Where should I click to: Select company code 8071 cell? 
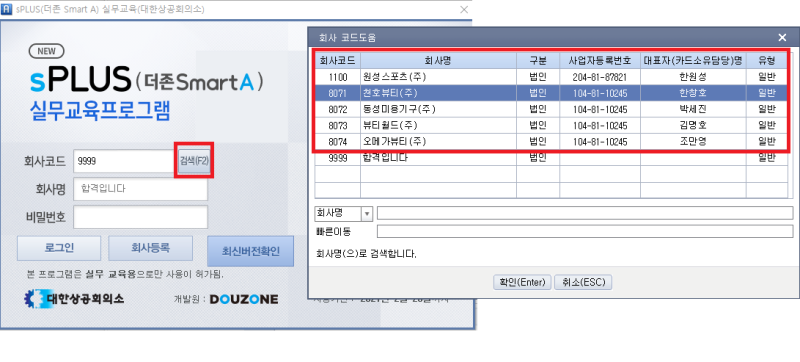coord(337,93)
